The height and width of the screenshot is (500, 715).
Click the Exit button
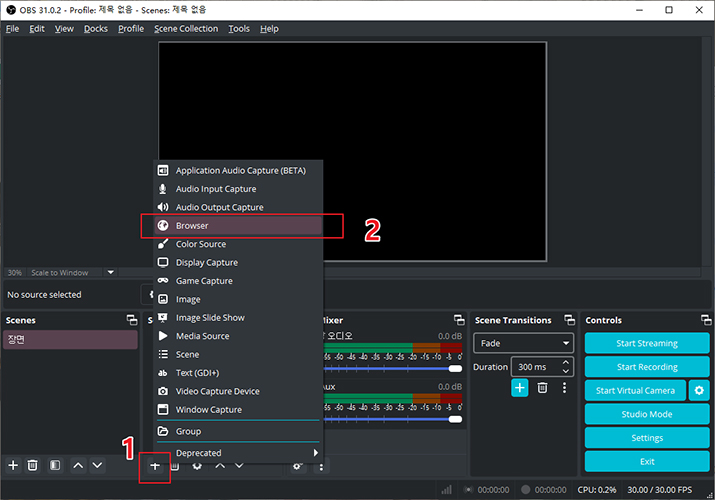tap(647, 462)
